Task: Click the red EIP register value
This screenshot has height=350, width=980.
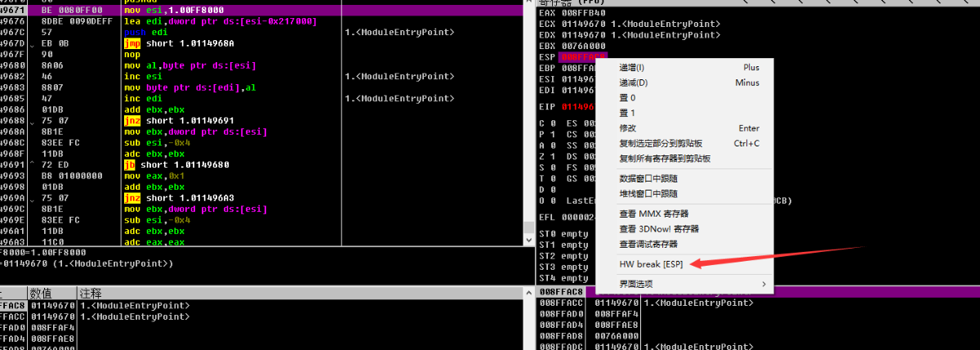Action: (x=577, y=107)
